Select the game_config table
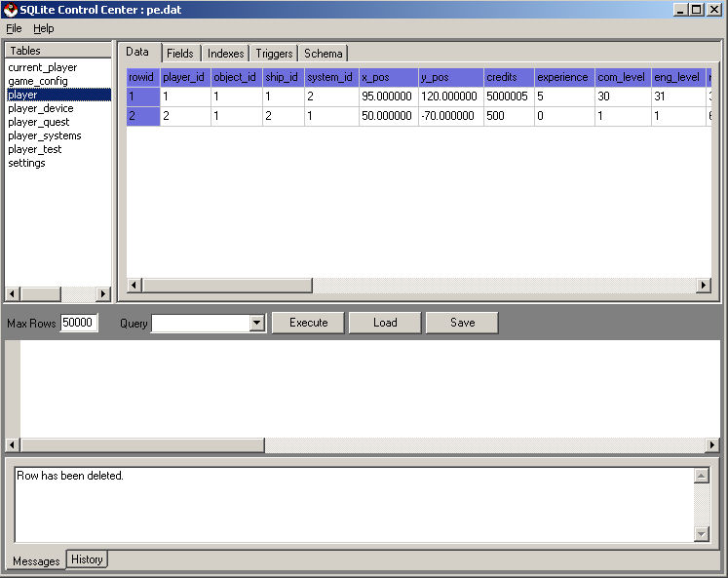 tap(38, 81)
